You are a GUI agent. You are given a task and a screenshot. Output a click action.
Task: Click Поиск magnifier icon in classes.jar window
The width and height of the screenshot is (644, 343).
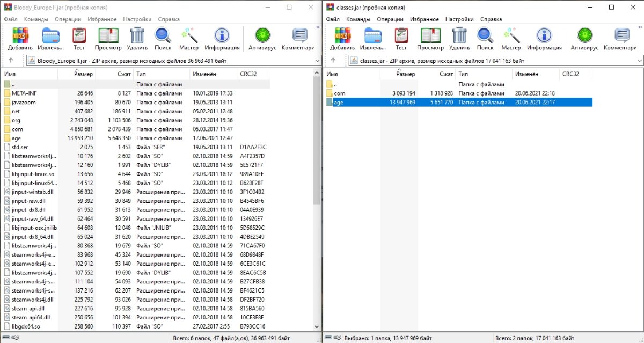coord(485,35)
